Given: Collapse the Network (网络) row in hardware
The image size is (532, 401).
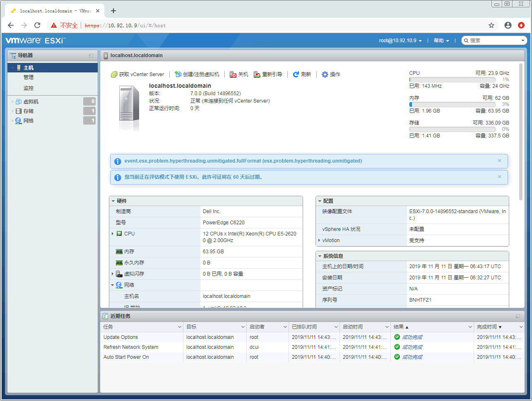Looking at the screenshot, I should 112,285.
